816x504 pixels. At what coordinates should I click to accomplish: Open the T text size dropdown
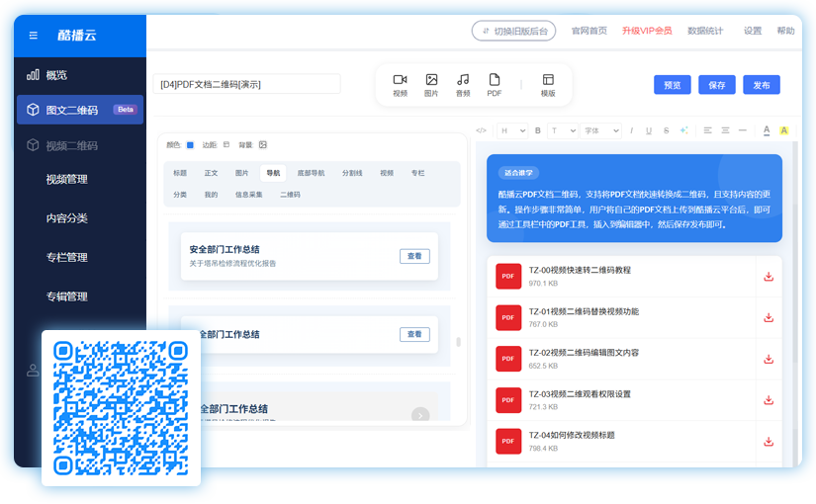click(563, 130)
